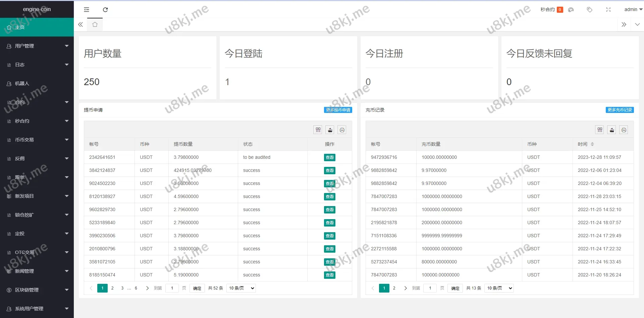Screen dimensions: 644x318
Task: Print the withdrawal requests table
Action: (342, 130)
